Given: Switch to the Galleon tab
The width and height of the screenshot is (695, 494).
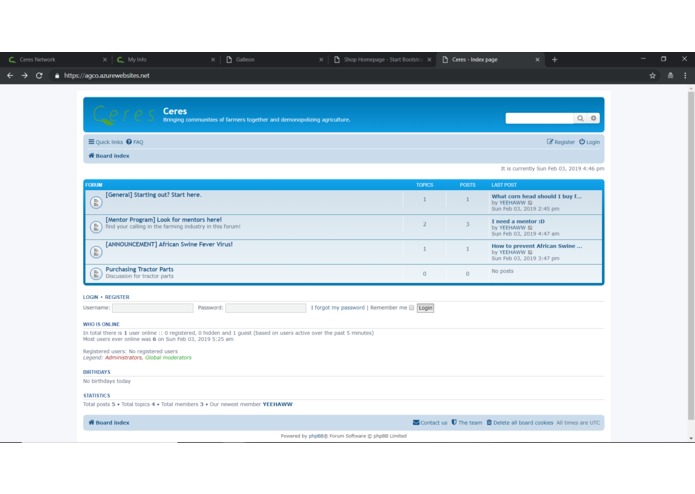Looking at the screenshot, I should [272, 59].
